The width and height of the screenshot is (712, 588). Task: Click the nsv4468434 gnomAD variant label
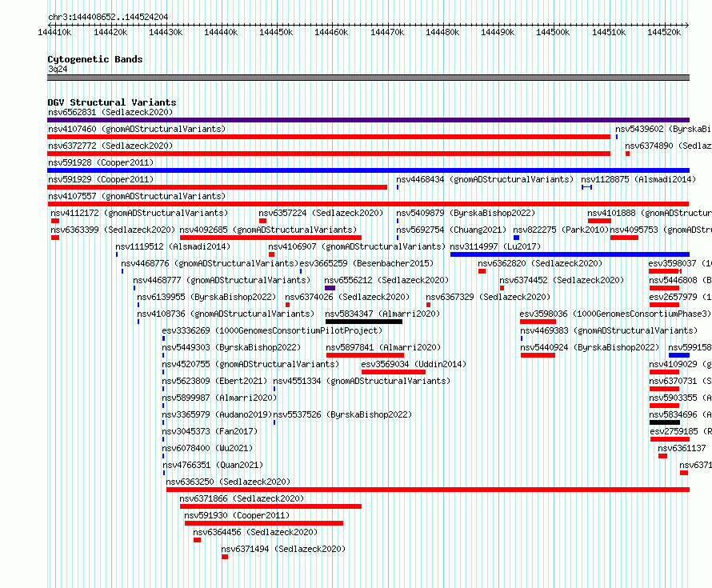tap(485, 179)
